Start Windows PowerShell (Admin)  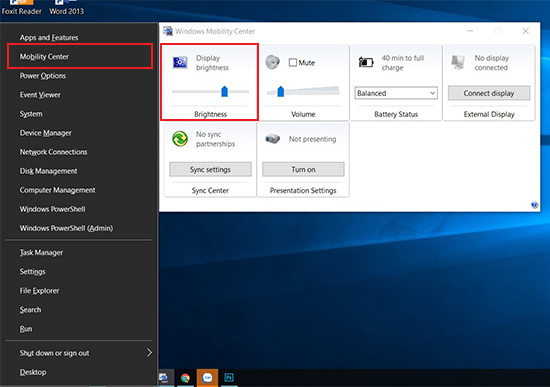66,228
